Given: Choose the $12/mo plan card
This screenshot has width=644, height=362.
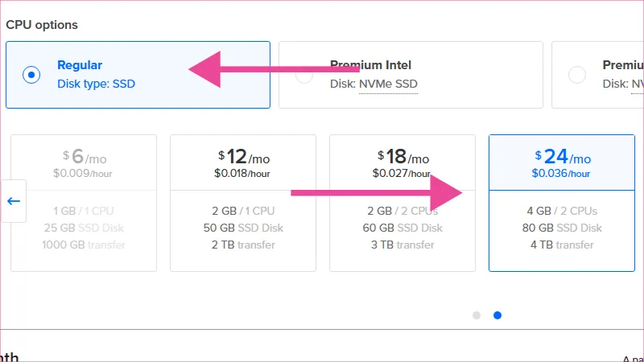Looking at the screenshot, I should (x=242, y=203).
